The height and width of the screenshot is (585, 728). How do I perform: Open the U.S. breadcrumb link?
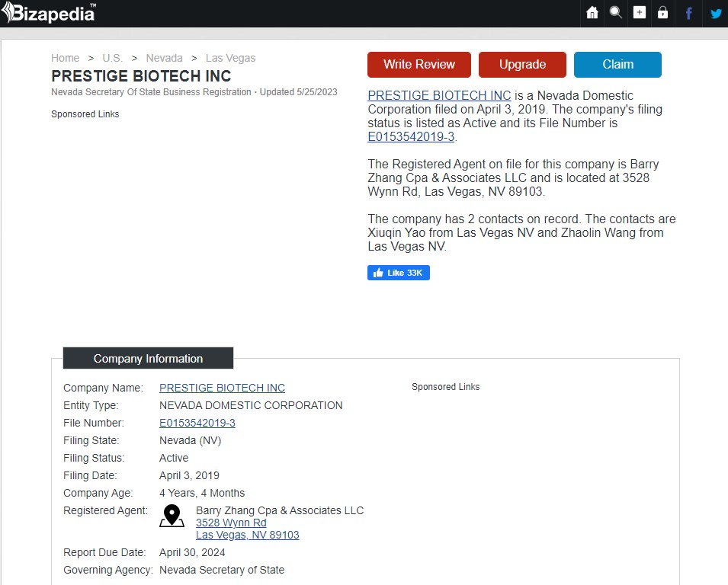click(x=112, y=58)
